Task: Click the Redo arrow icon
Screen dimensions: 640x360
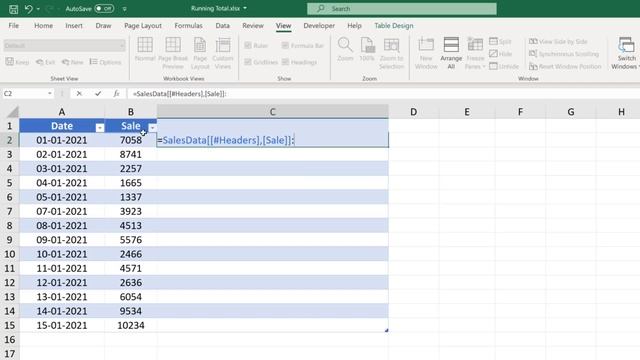Action: click(x=49, y=9)
